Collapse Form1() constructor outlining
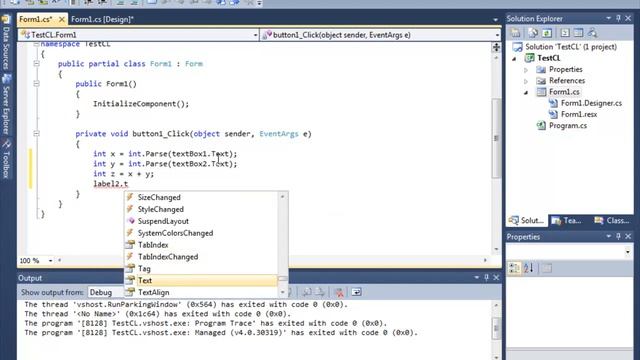 pyautogui.click(x=36, y=83)
